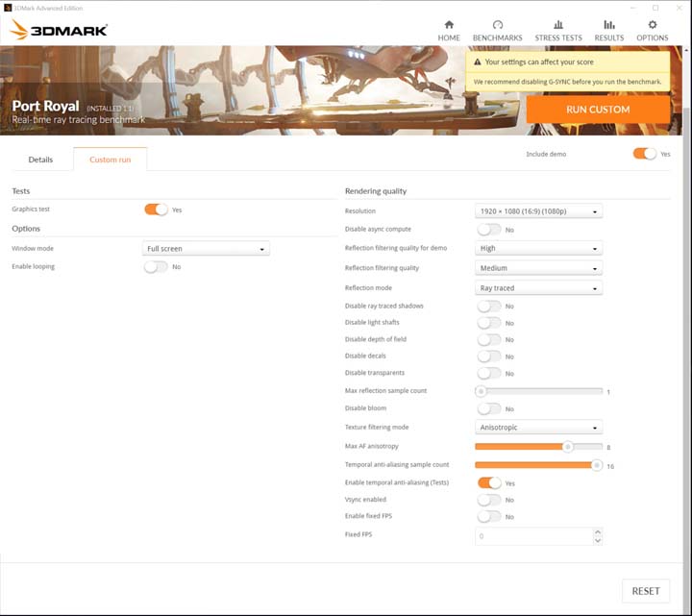Toggle Enable fixed FPS switch
The width and height of the screenshot is (692, 616).
click(489, 516)
